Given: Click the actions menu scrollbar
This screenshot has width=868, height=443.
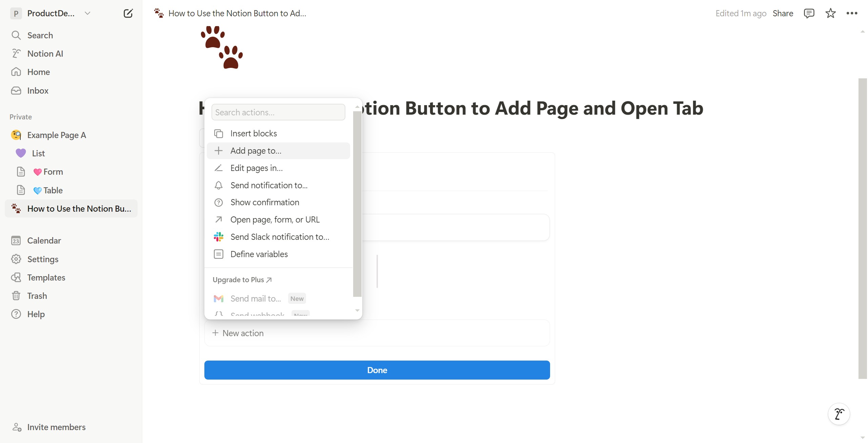Looking at the screenshot, I should click(x=357, y=204).
